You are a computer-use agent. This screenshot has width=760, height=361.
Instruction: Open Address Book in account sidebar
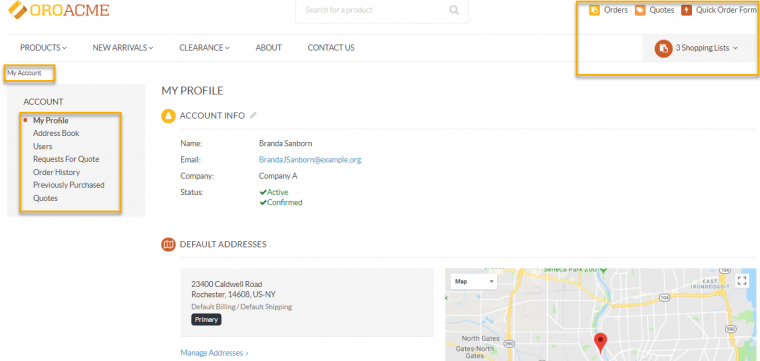point(56,133)
